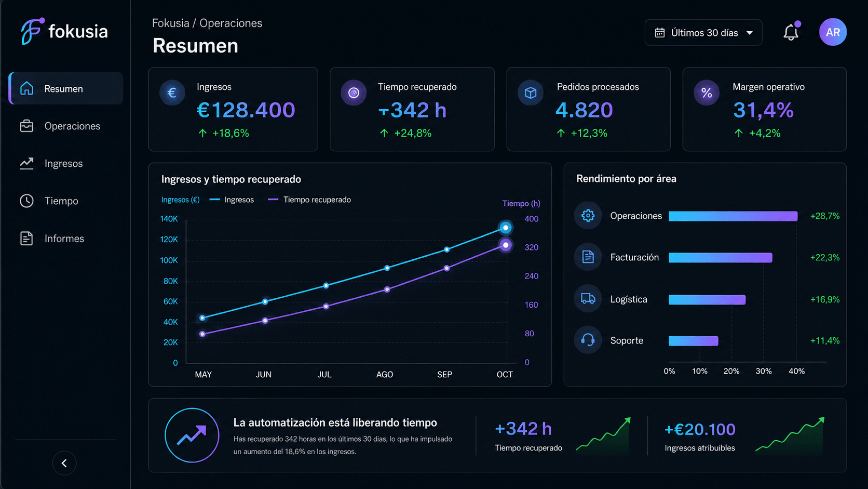Open the AR user avatar
The width and height of the screenshot is (868, 489).
(833, 32)
